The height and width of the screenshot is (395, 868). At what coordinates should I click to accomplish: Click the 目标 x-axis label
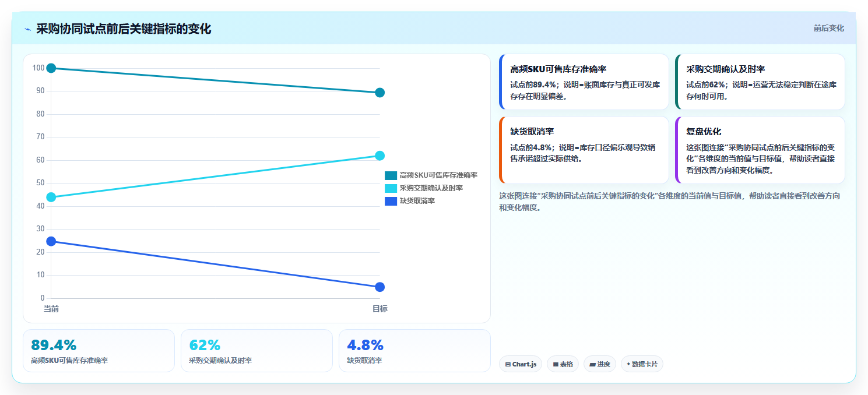[x=380, y=309]
